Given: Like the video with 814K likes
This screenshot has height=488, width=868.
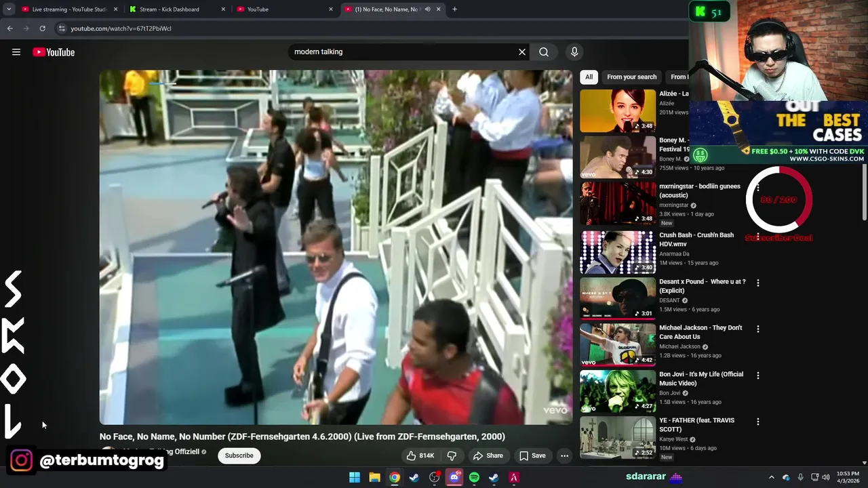Looking at the screenshot, I should pos(420,455).
